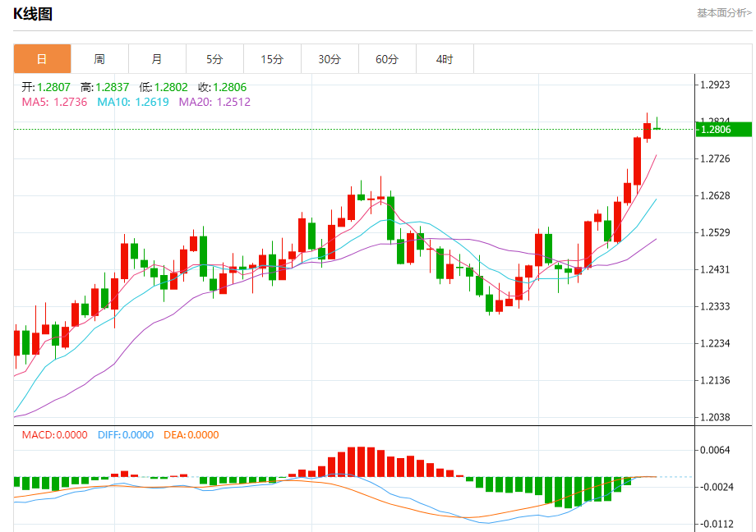
Task: Open the 15分 interval tab
Action: [273, 59]
